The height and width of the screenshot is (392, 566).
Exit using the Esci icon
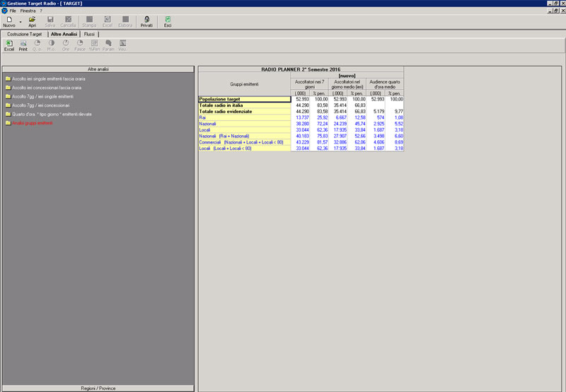point(168,21)
